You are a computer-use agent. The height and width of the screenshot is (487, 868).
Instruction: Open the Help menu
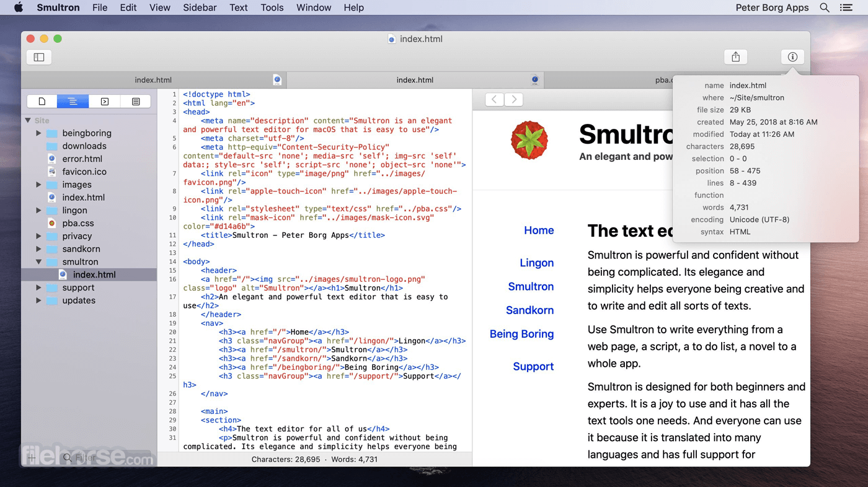pyautogui.click(x=354, y=7)
